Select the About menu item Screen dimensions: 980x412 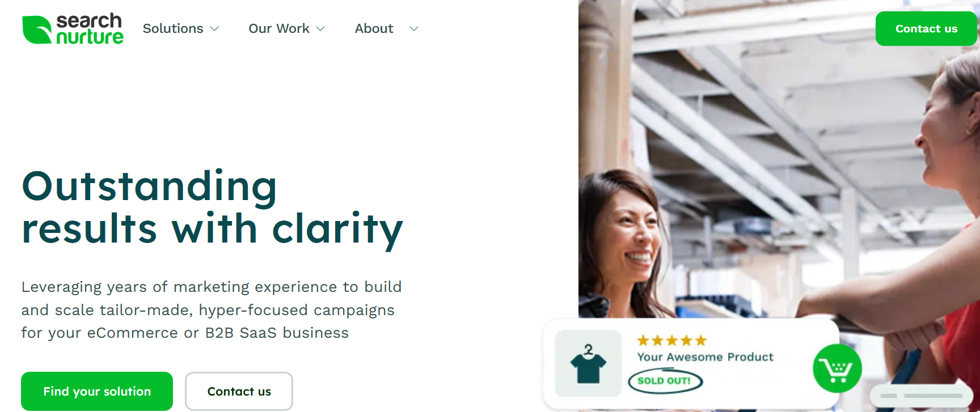point(374,29)
